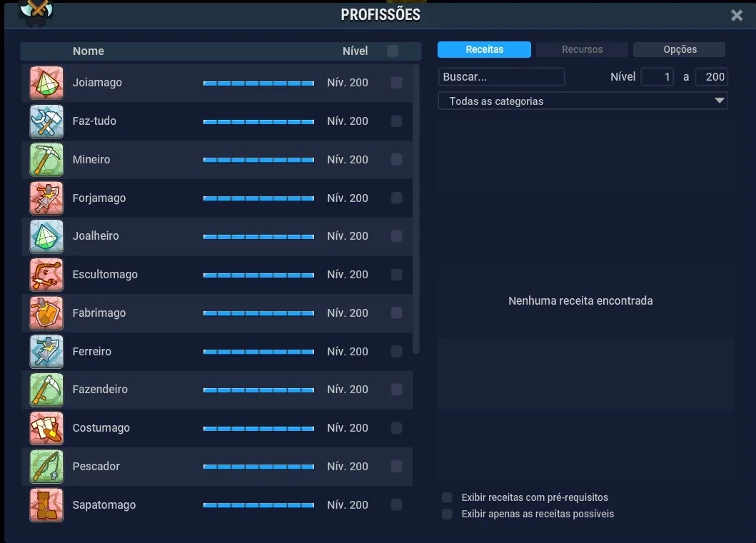
Task: Open the Fabrimago shield icon
Action: click(46, 313)
